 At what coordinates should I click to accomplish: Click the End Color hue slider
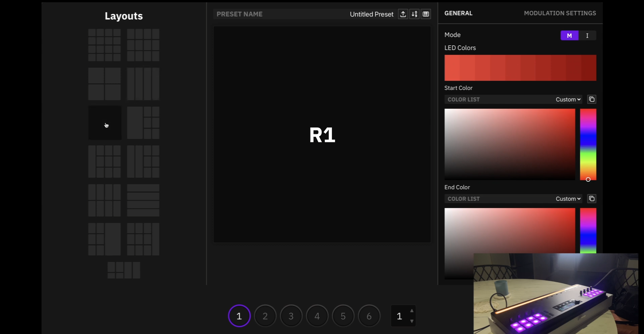coord(588,231)
